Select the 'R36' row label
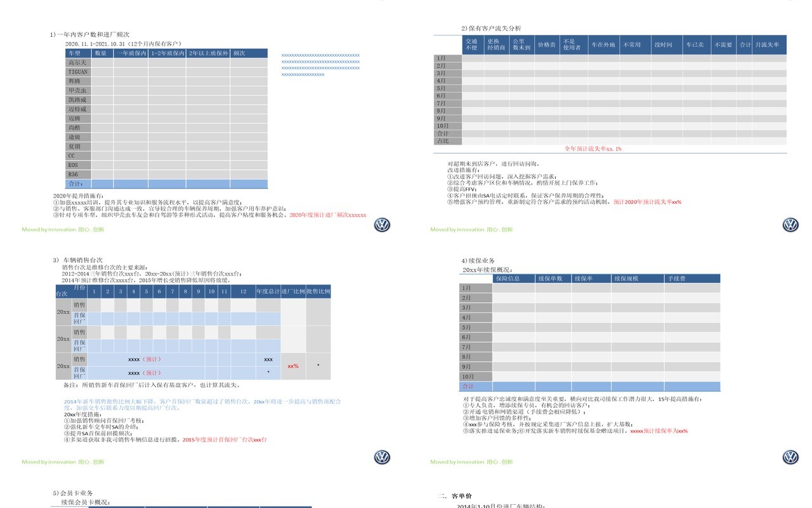Viewport: 812px width, 508px height. [79, 174]
